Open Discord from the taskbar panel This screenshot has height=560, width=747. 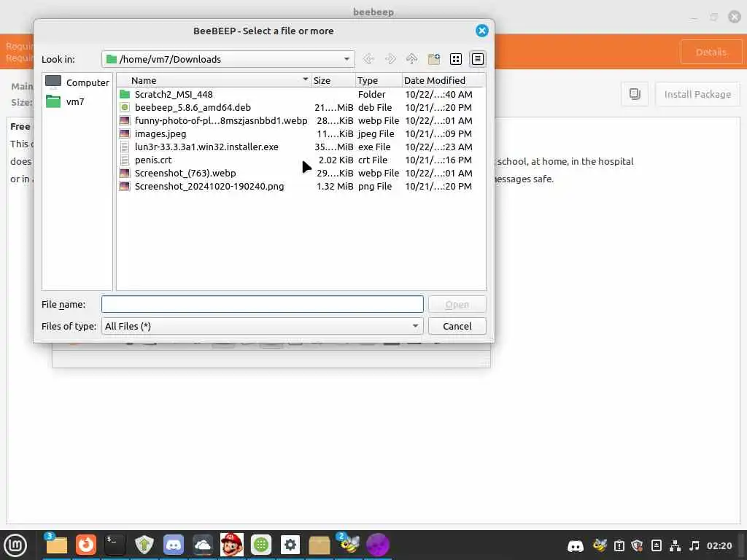point(174,545)
